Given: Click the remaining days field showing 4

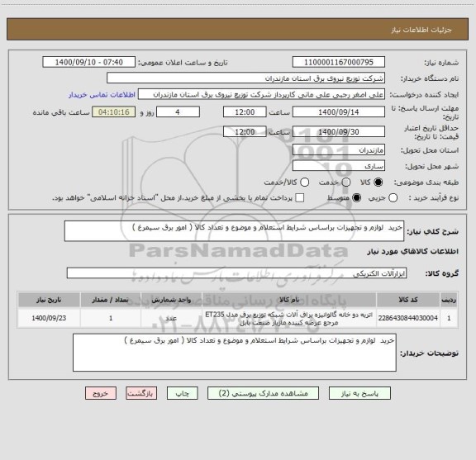Looking at the screenshot, I should click(178, 112).
